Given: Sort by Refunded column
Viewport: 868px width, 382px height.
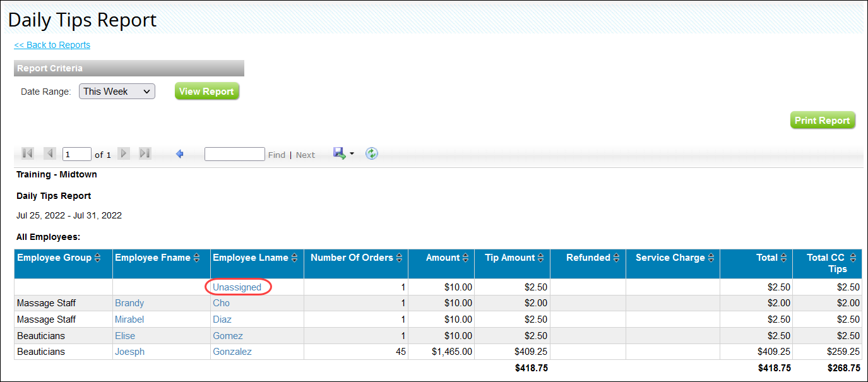Looking at the screenshot, I should point(617,258).
